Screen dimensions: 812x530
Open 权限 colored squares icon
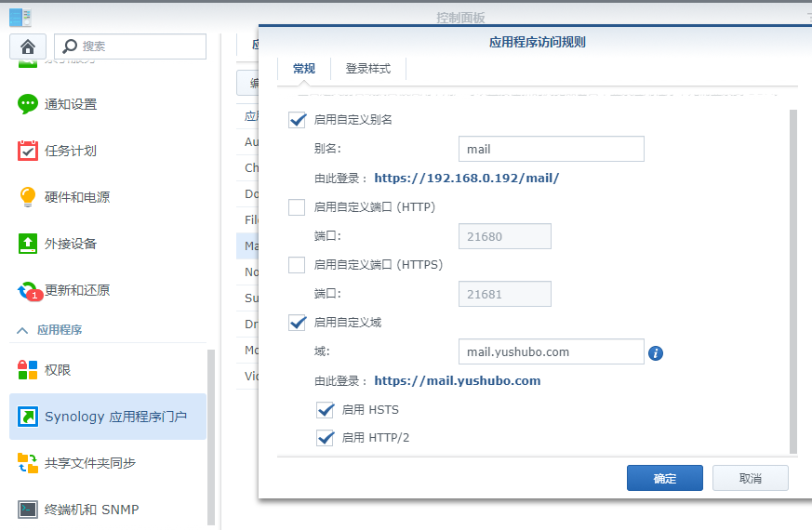[28, 370]
